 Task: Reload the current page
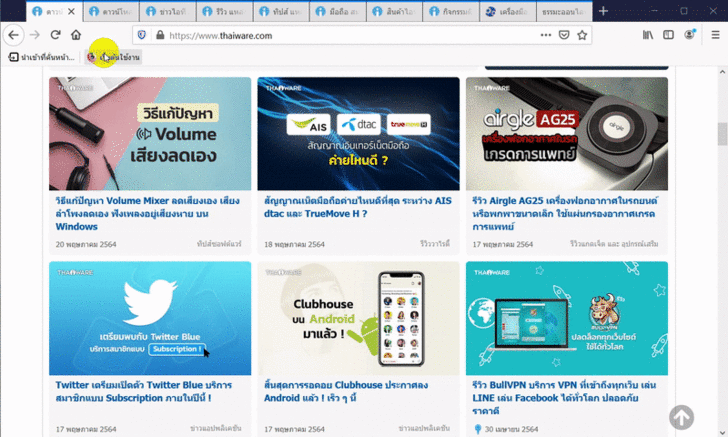click(55, 35)
